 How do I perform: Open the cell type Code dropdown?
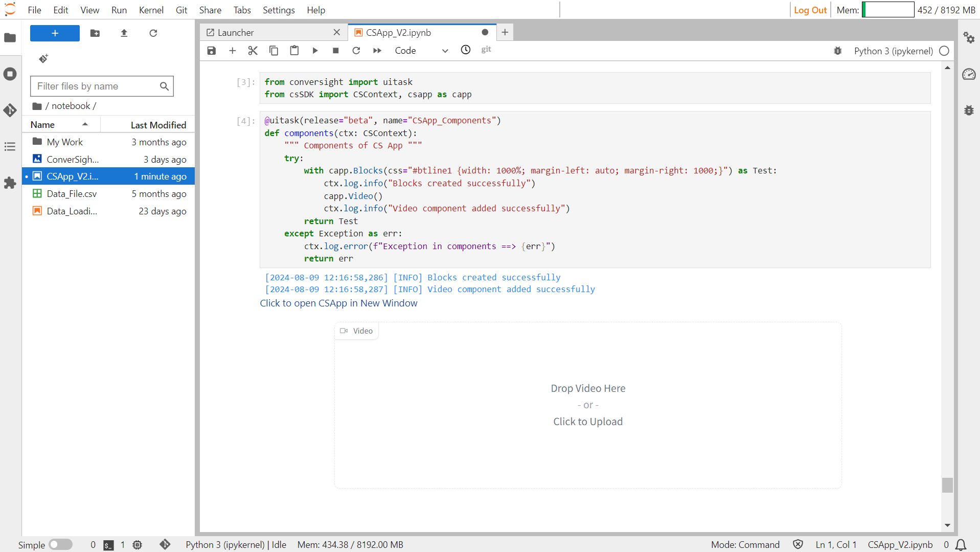421,51
